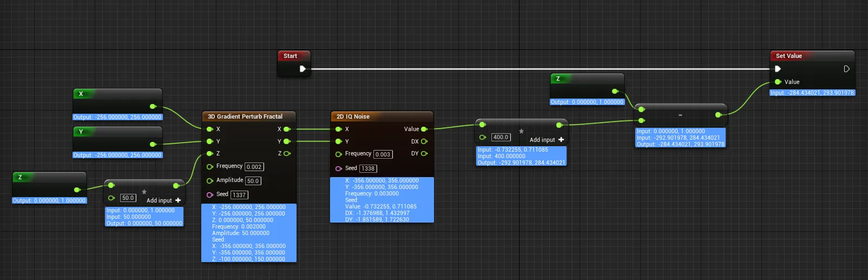The width and height of the screenshot is (868, 280).
Task: Click the Y node's output pin
Action: point(153,144)
